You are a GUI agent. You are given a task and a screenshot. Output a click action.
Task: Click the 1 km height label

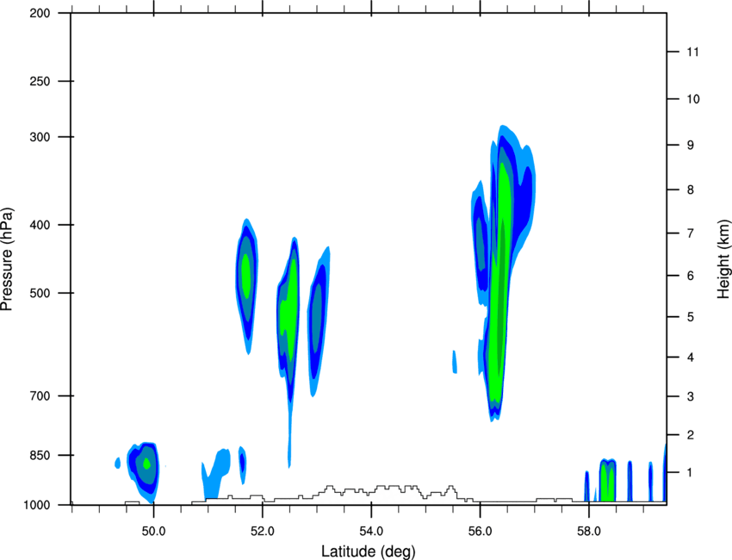[691, 473]
